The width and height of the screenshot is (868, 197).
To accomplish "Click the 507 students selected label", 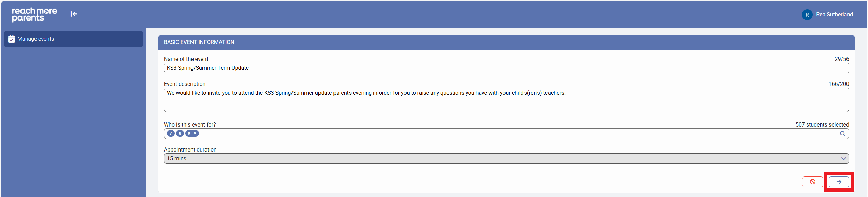I will (x=822, y=125).
